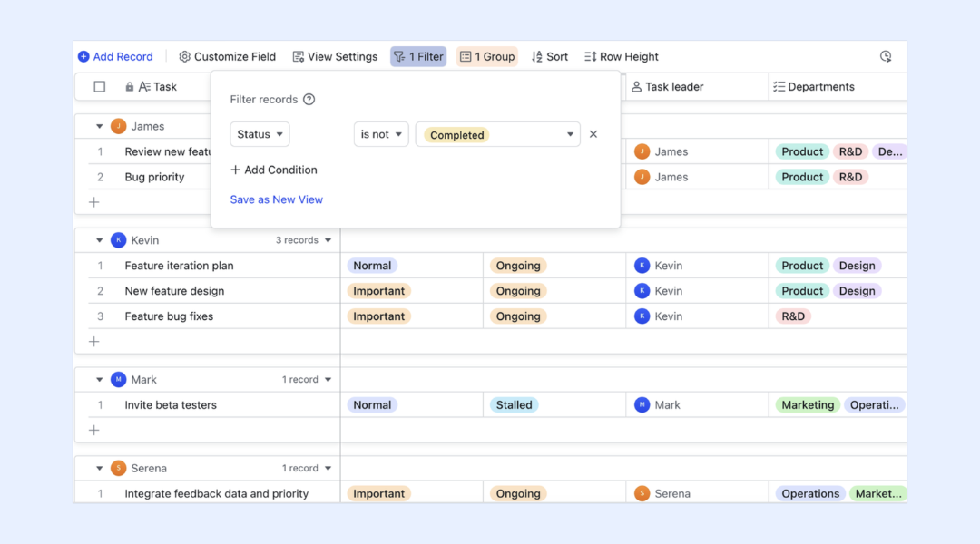Click the lock icon beside Task column
Image resolution: width=980 pixels, height=544 pixels.
point(130,87)
